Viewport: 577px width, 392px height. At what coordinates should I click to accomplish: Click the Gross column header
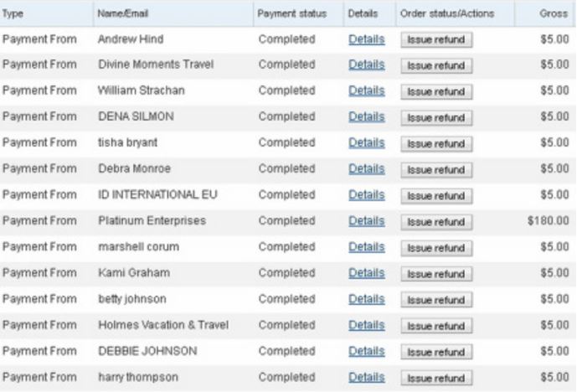554,13
